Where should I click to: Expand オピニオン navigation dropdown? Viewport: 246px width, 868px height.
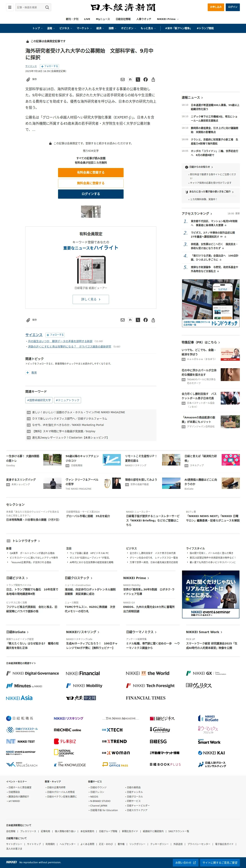tap(128, 28)
